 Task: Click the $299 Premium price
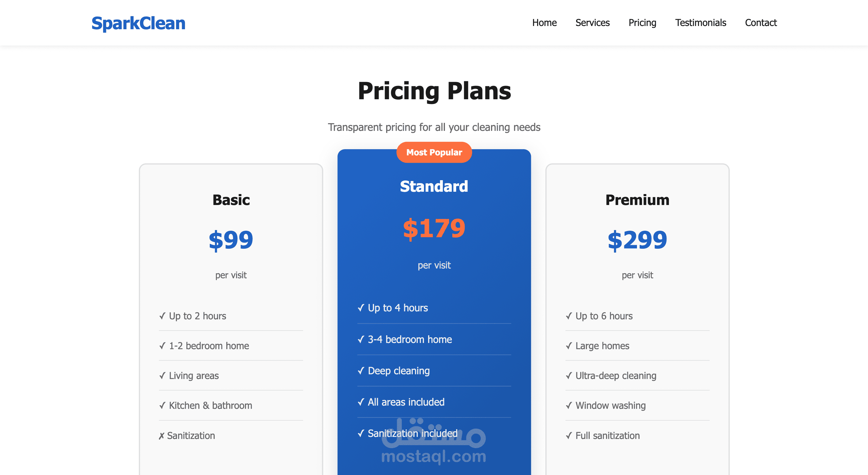pos(637,240)
